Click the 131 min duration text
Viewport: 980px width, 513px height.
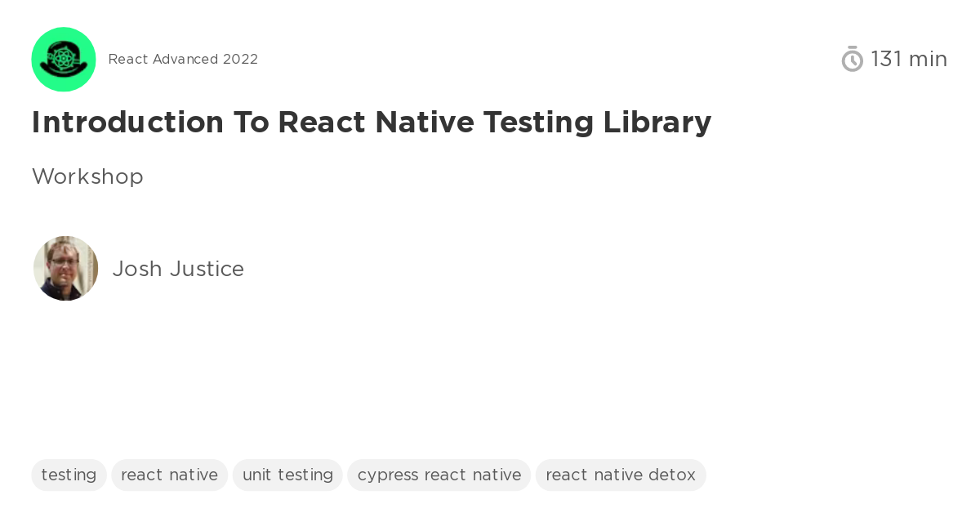(x=909, y=60)
